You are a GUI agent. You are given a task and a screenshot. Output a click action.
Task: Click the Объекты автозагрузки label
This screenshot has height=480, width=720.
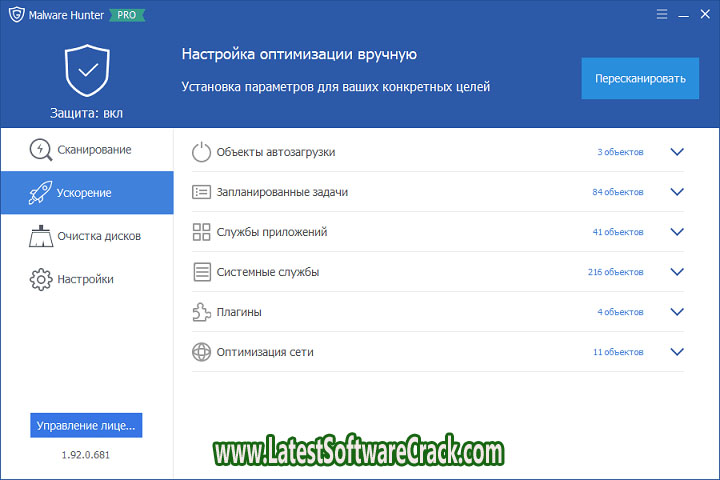(x=276, y=152)
